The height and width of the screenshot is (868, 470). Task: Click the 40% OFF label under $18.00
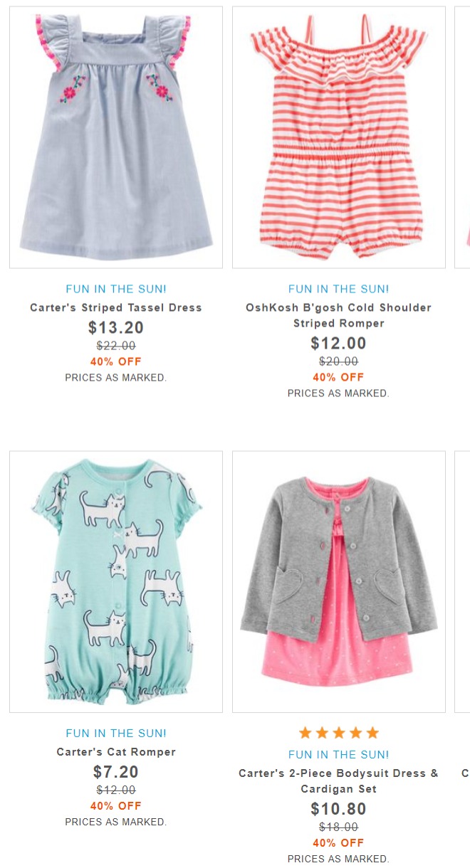point(339,842)
